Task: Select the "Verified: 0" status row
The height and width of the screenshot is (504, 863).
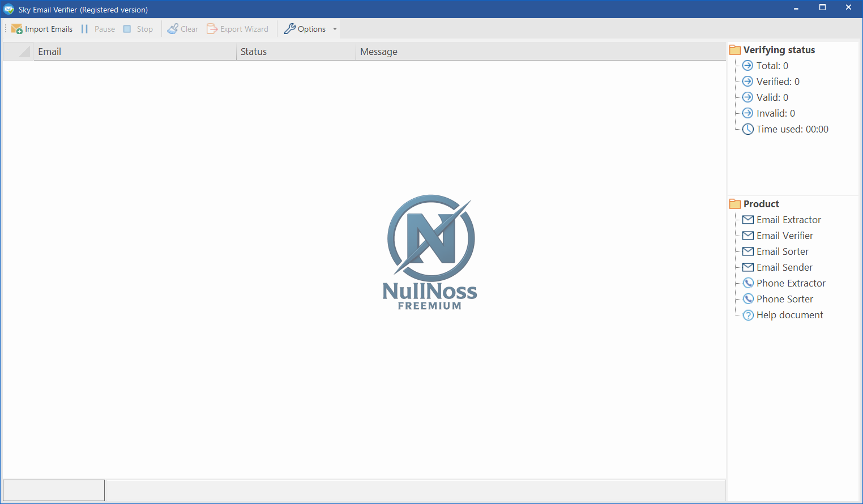Action: click(x=778, y=82)
